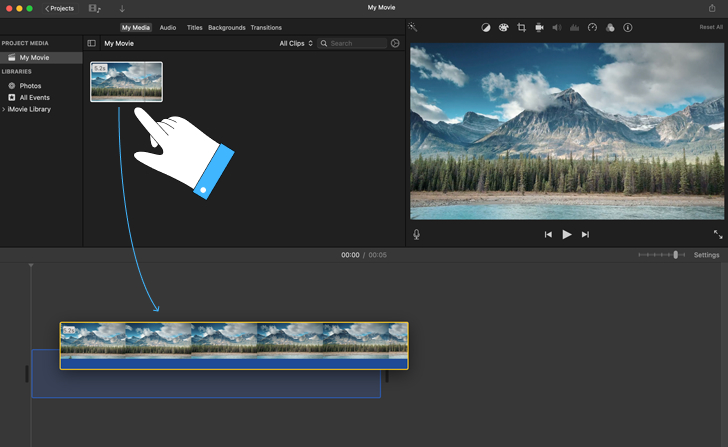Open the share export icon

coord(712,8)
